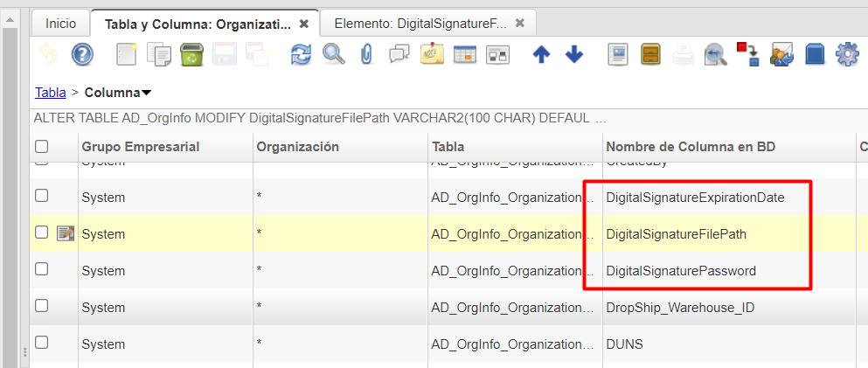Click the Tabla breadcrumb link

click(x=51, y=92)
